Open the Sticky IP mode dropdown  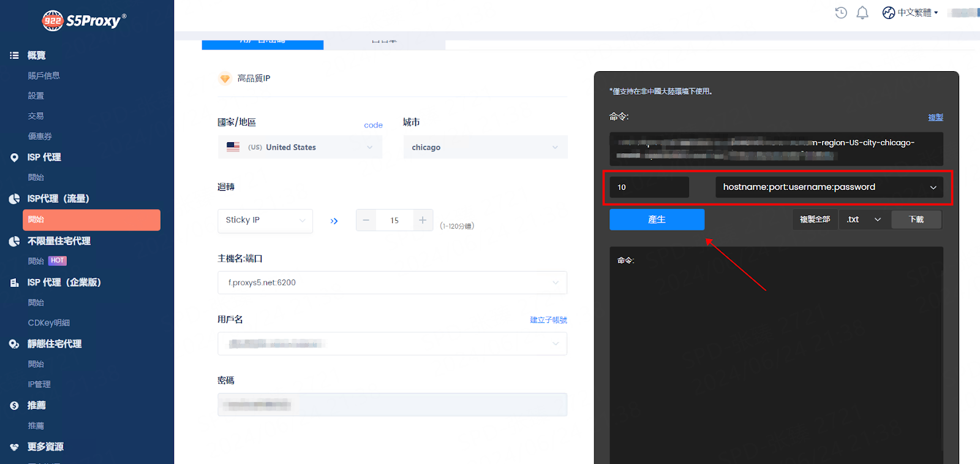coord(265,220)
